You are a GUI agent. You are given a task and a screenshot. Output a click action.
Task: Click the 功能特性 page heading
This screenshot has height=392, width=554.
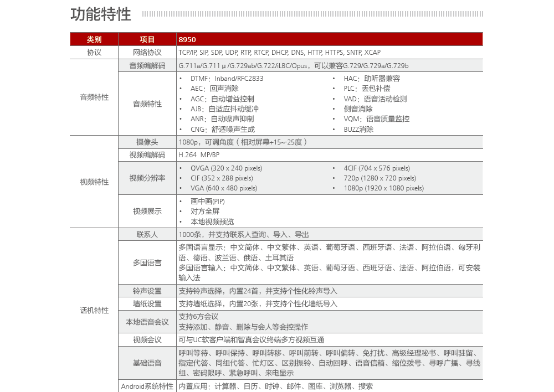tap(101, 14)
